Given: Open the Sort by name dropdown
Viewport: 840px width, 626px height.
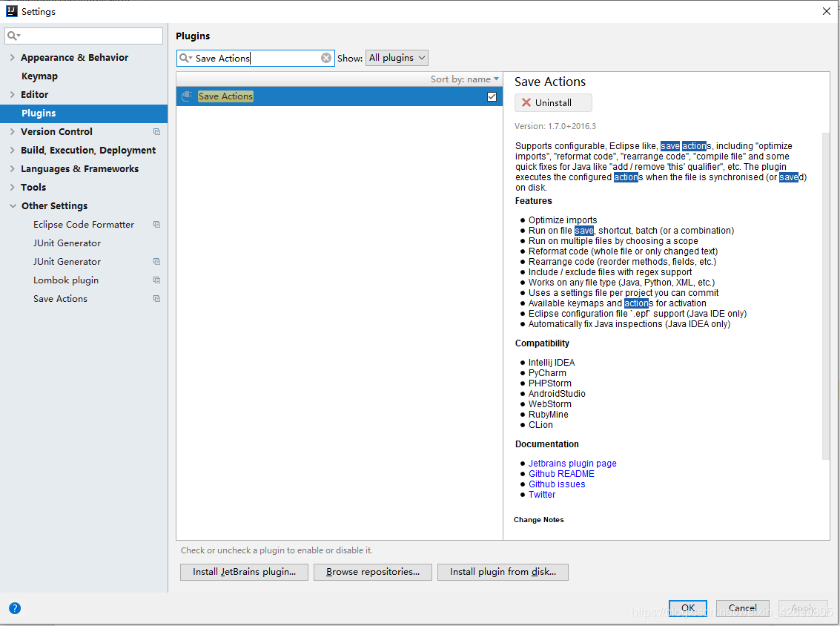Looking at the screenshot, I should tap(464, 79).
